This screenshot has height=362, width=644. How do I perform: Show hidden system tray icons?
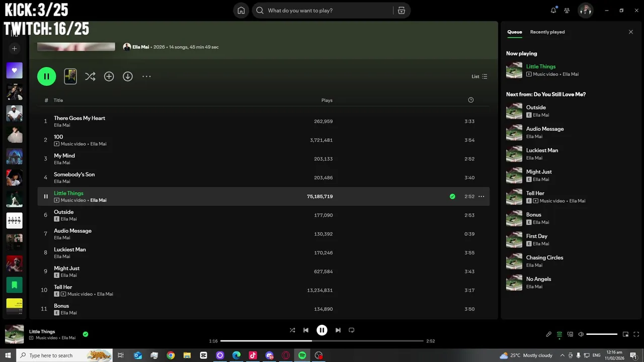562,355
